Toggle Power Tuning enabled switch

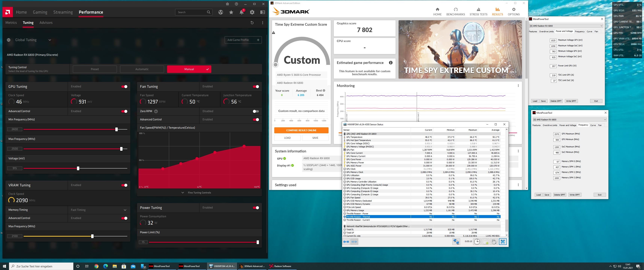(256, 208)
